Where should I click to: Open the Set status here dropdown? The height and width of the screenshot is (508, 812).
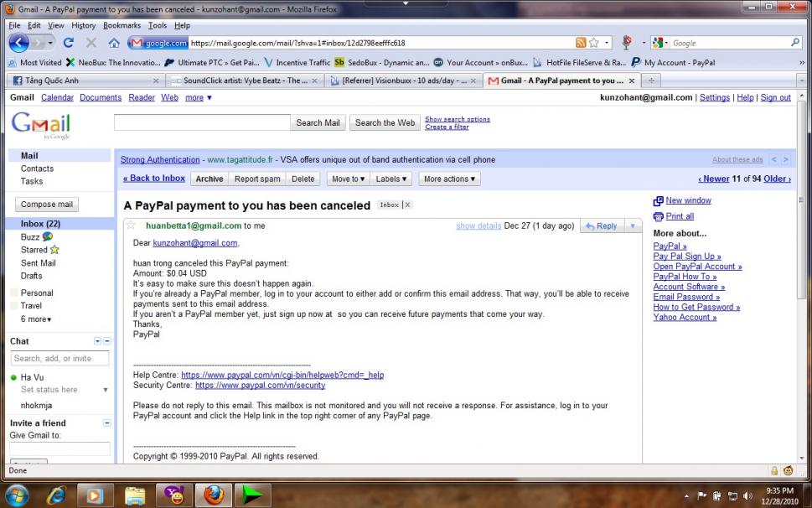coord(105,390)
